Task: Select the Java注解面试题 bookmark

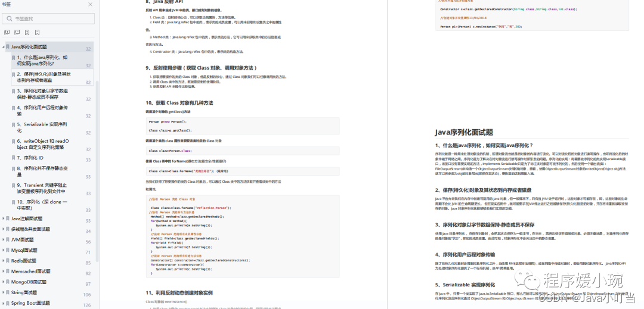Action: pos(27,219)
